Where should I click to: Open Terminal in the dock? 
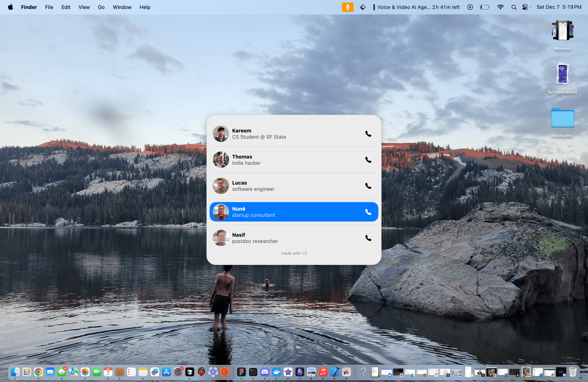(x=253, y=372)
